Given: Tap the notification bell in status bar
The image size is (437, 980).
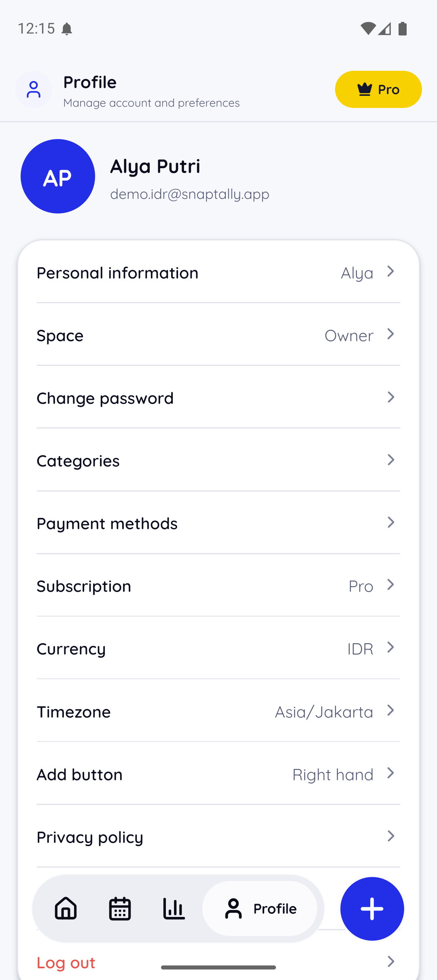Looking at the screenshot, I should [67, 29].
